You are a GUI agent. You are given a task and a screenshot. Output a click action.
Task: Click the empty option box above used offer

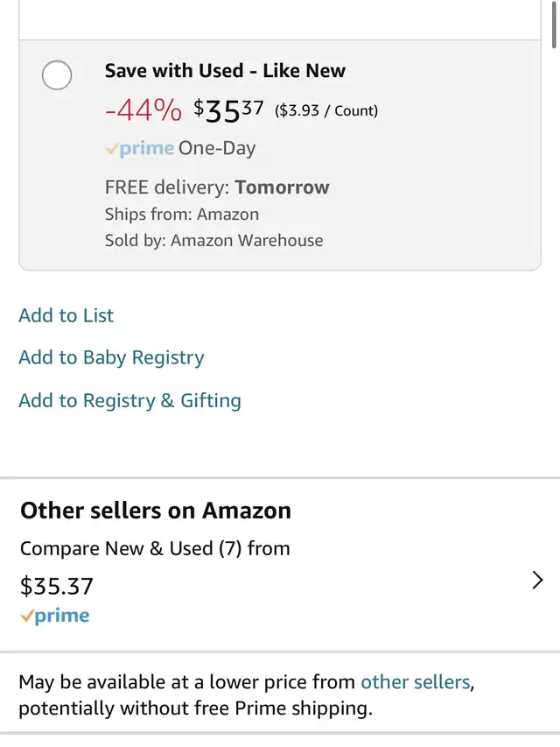coord(280,19)
